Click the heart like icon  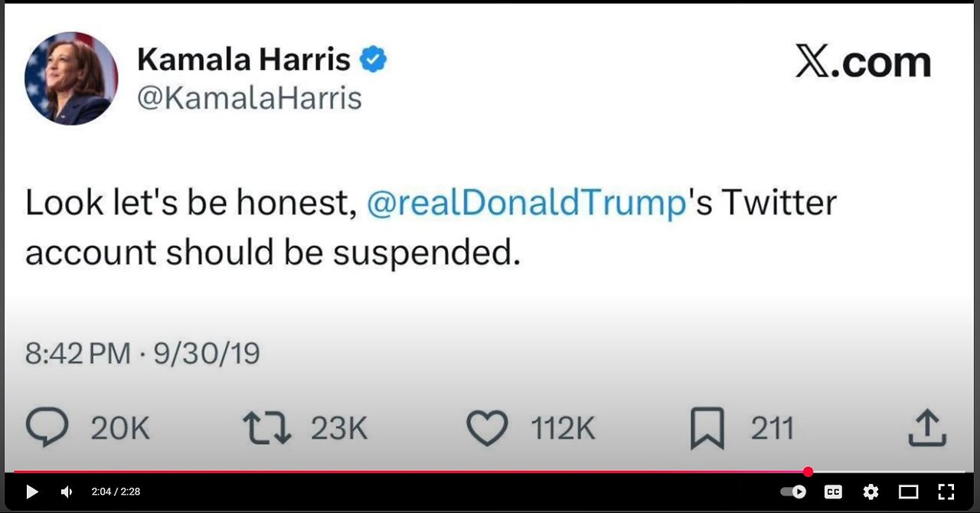click(x=488, y=428)
